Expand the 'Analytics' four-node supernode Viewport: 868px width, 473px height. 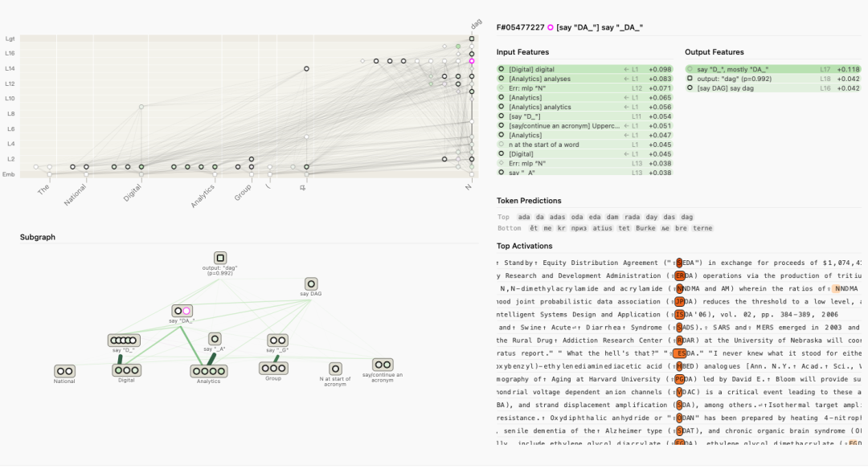click(x=208, y=371)
